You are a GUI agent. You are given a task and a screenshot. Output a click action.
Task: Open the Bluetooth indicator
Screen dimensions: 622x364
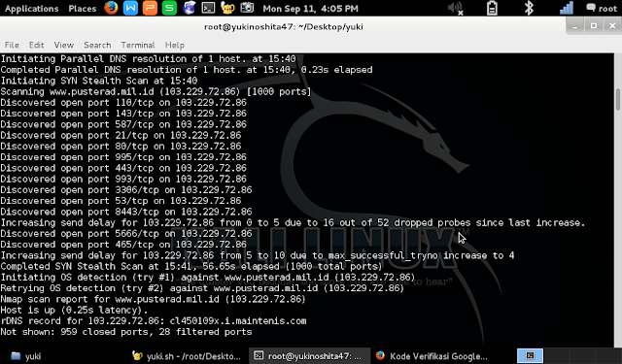tap(529, 9)
